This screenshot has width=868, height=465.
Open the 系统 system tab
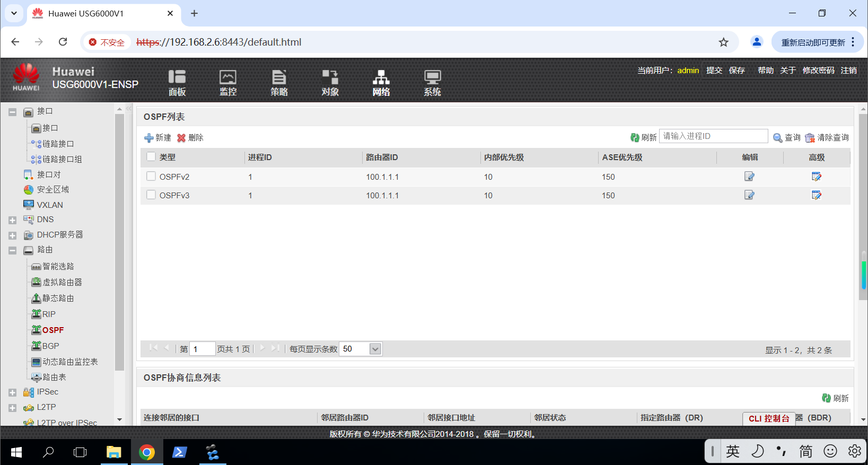click(x=432, y=83)
